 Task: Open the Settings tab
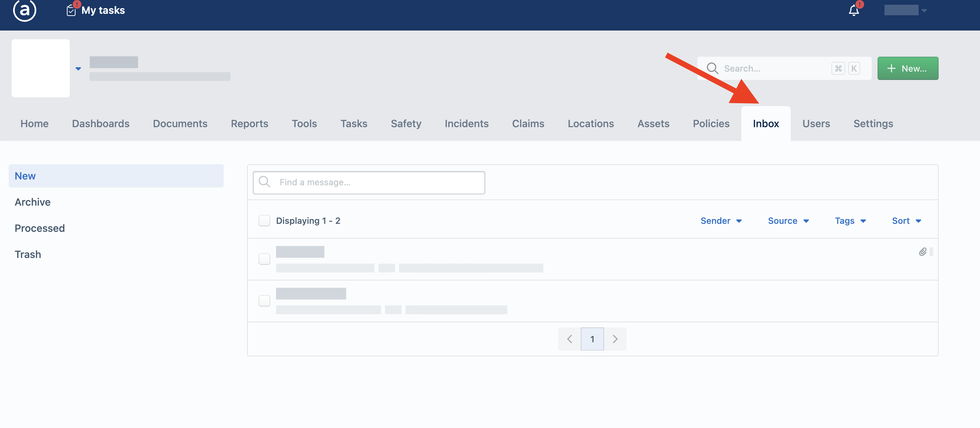point(873,124)
